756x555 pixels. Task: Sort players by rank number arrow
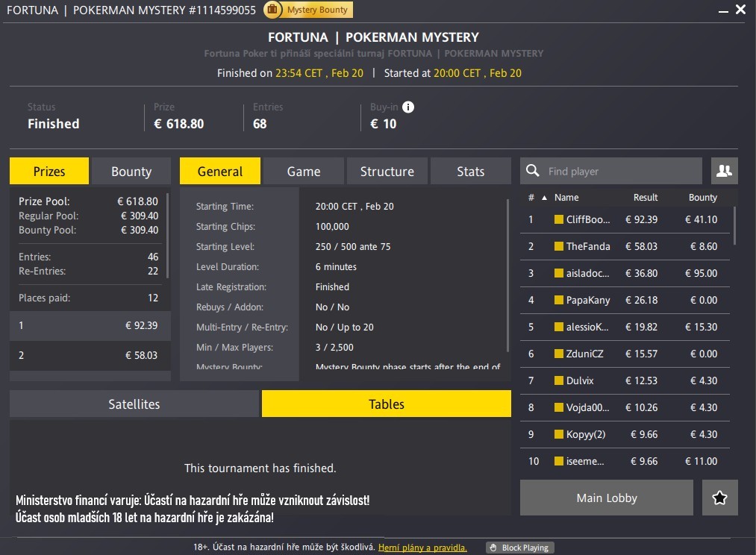543,198
